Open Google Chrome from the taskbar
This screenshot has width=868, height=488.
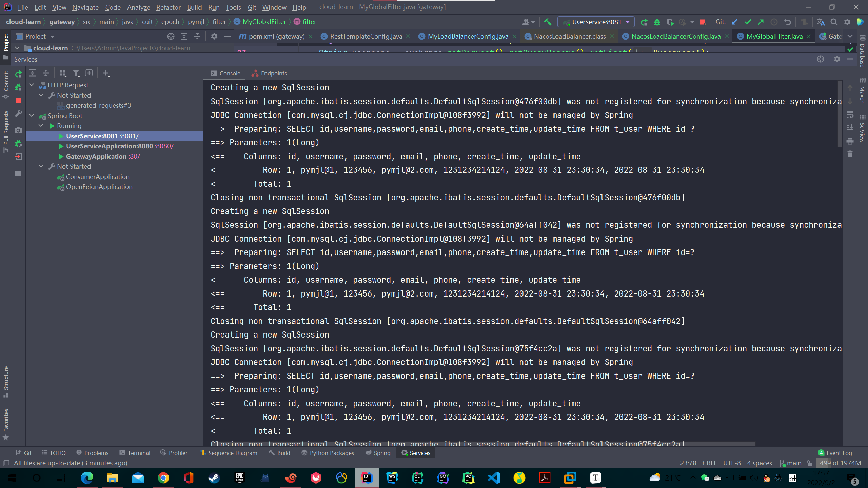(163, 478)
